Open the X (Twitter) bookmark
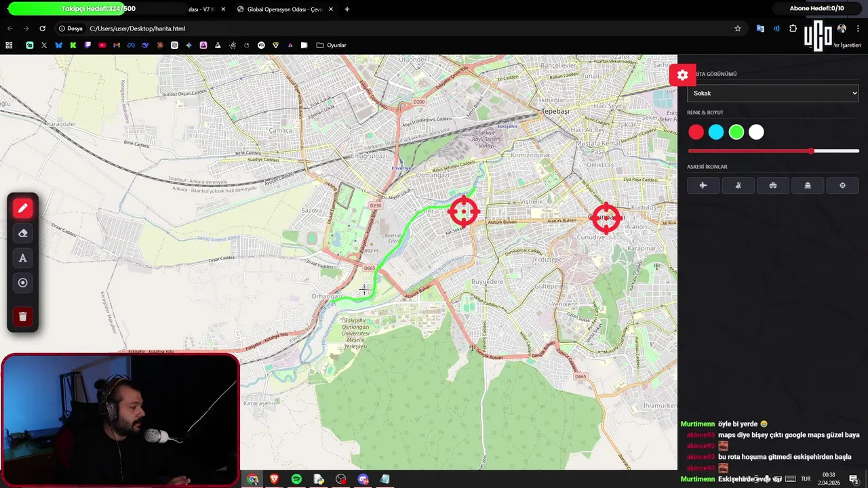This screenshot has height=488, width=868. pos(44,45)
